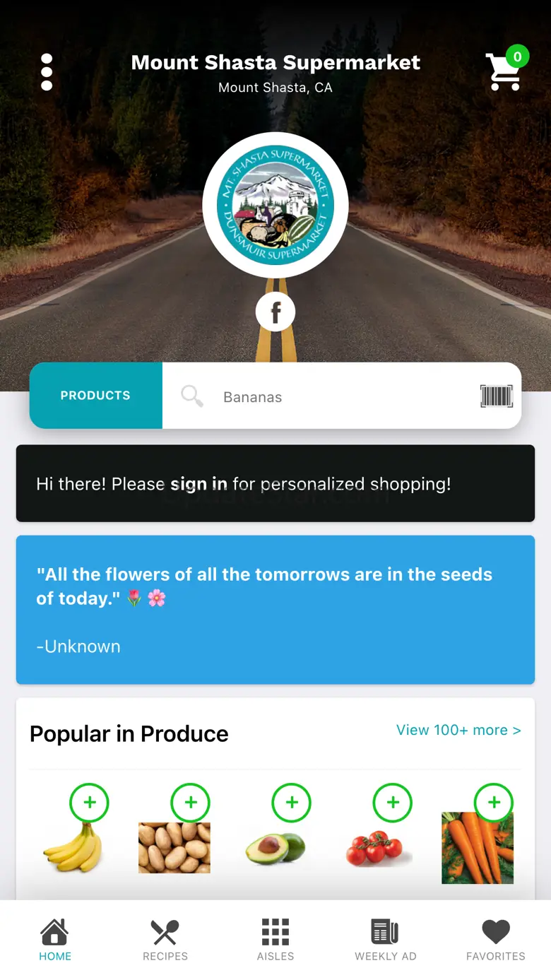
Task: Open View 100+ more produce
Action: 458,730
